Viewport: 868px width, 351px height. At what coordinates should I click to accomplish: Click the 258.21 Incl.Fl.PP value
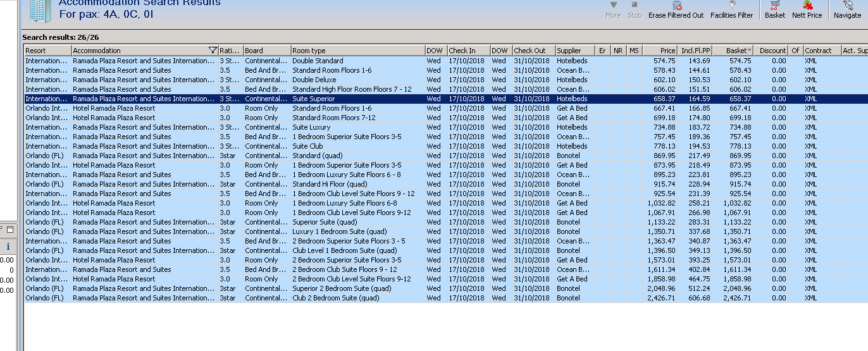pyautogui.click(x=700, y=203)
